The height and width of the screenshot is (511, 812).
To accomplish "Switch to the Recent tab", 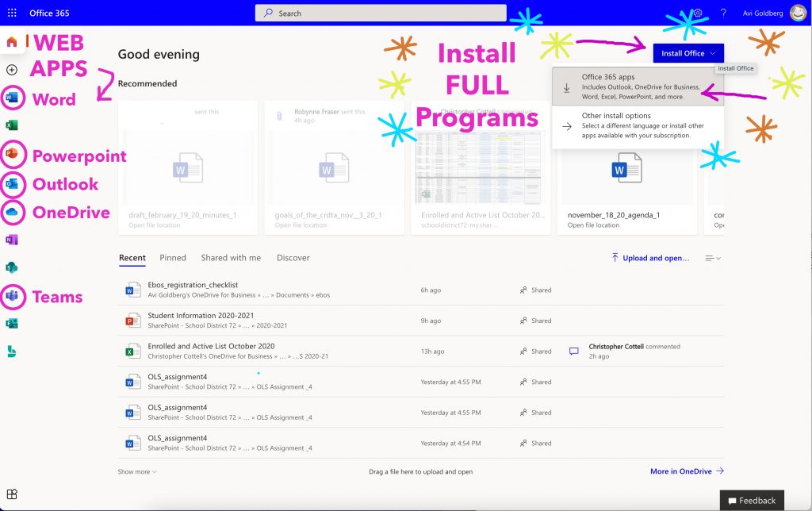I will pos(132,258).
